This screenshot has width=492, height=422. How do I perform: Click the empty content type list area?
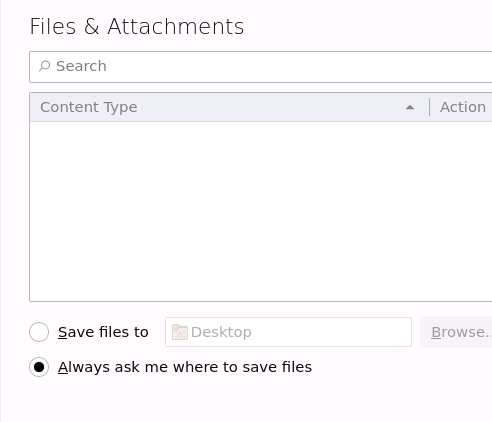tap(261, 211)
